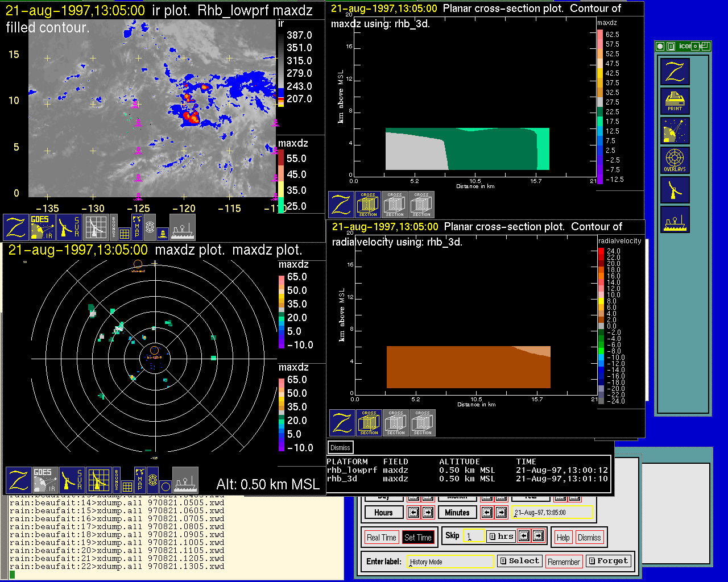Step Hours forward with the right arrow
Viewport: 728px width, 582px height.
[428, 513]
